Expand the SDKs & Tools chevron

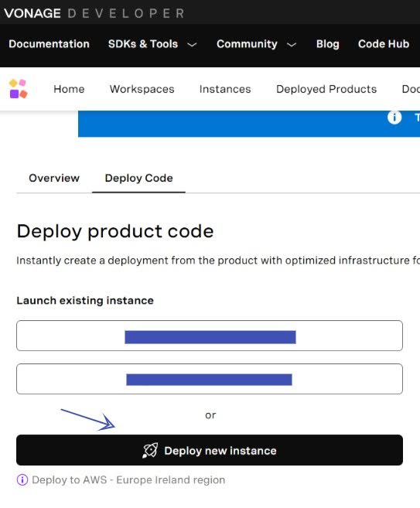192,45
